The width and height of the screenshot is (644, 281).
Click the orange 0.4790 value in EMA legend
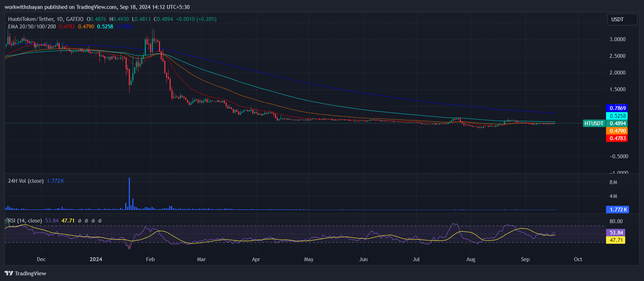coord(86,27)
